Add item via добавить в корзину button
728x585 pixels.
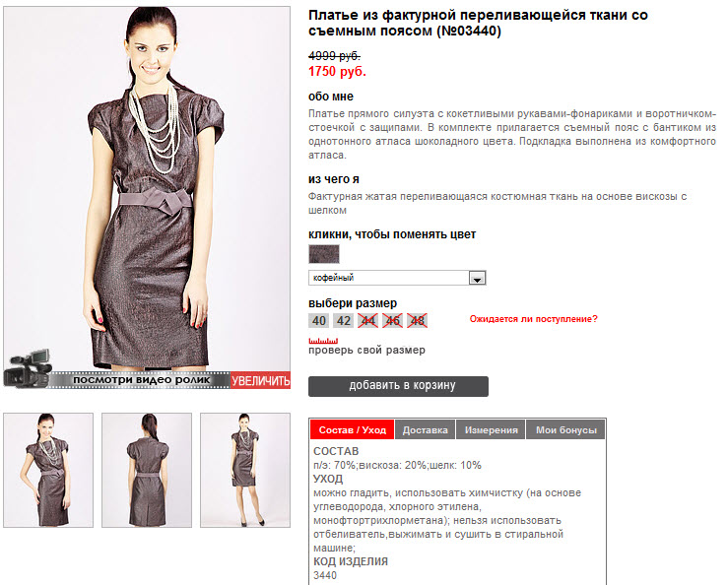398,386
